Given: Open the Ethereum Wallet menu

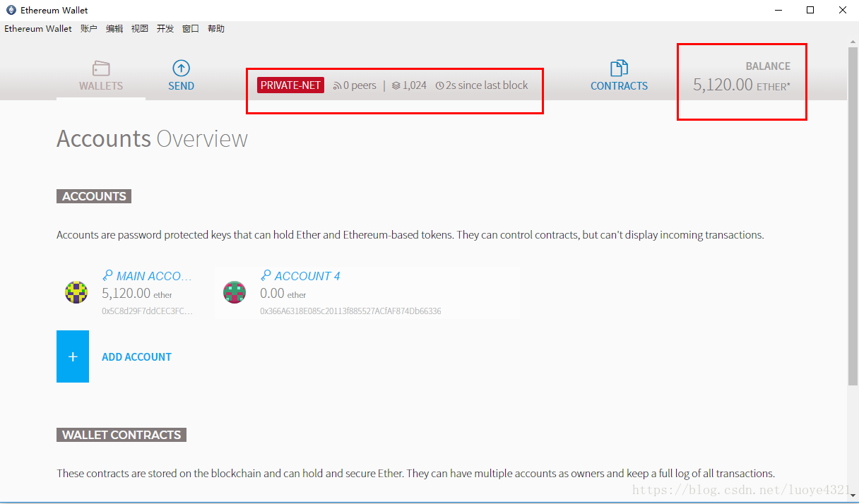Looking at the screenshot, I should click(x=38, y=29).
